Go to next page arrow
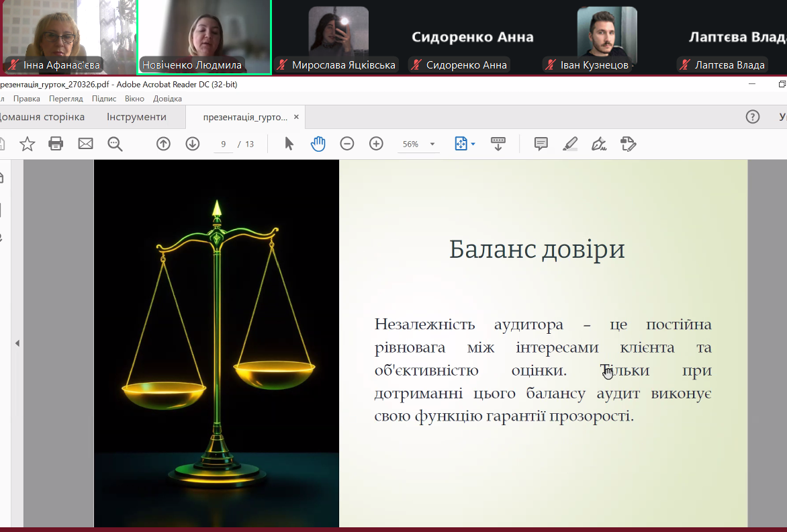Screen dimensions: 787x532 193,144
